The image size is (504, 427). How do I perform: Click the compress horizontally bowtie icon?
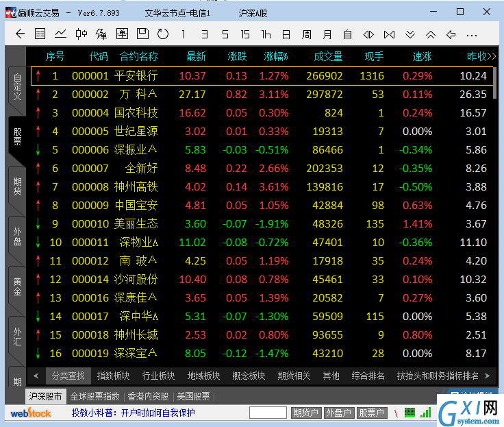tap(389, 34)
